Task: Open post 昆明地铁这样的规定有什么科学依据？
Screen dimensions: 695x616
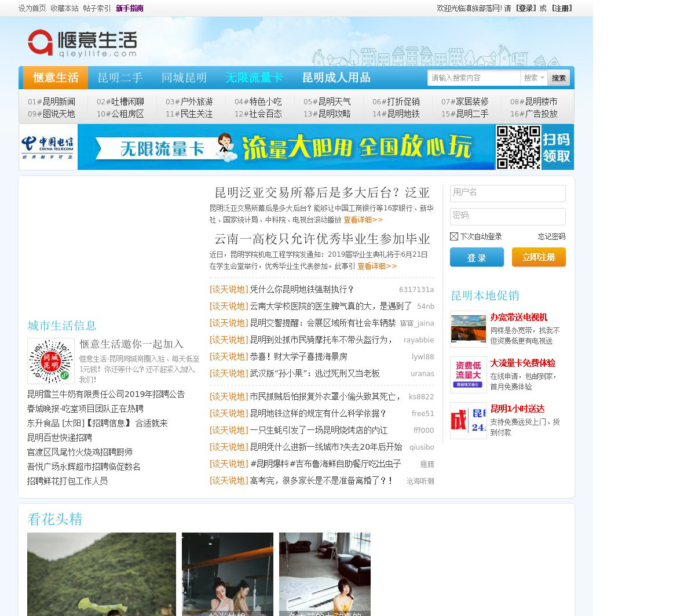Action: point(318,413)
